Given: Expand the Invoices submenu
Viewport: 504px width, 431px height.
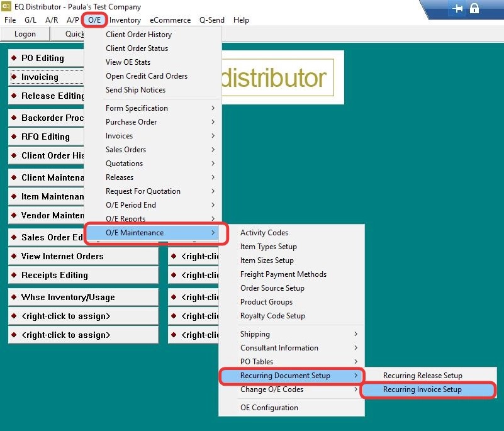Looking at the screenshot, I should click(x=153, y=136).
